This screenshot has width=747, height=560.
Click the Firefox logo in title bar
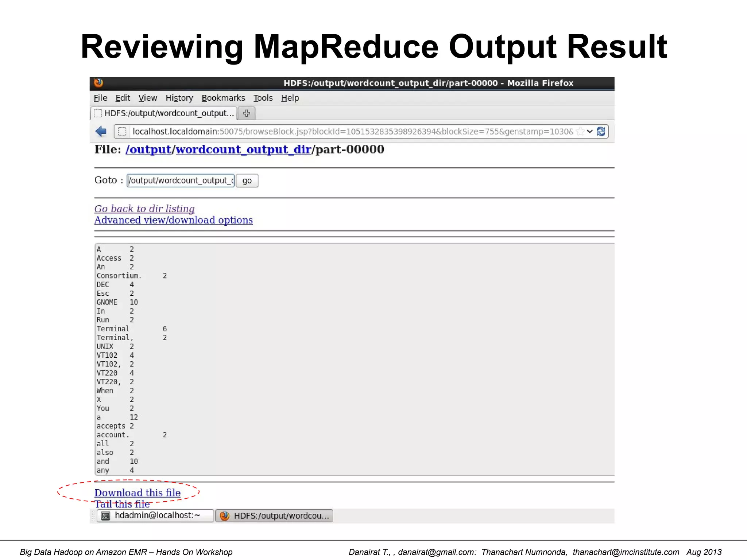click(98, 83)
